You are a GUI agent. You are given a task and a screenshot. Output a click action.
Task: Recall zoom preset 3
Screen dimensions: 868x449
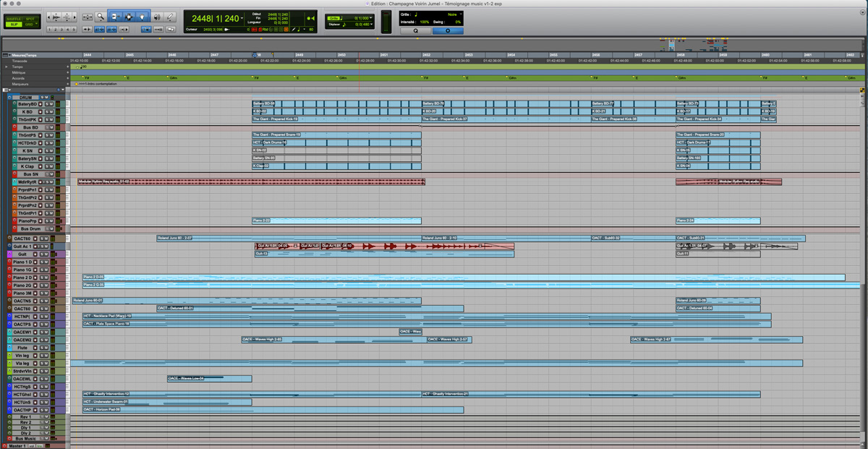point(61,29)
